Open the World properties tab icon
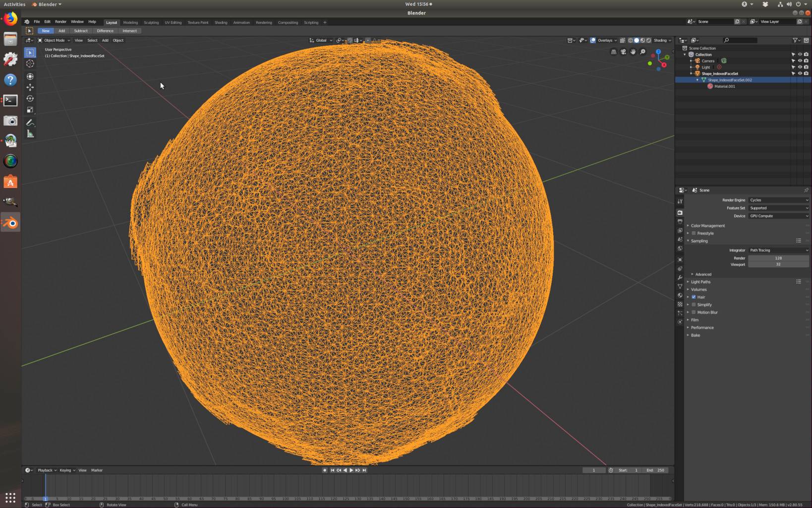Viewport: 812px width, 508px height. 680,249
